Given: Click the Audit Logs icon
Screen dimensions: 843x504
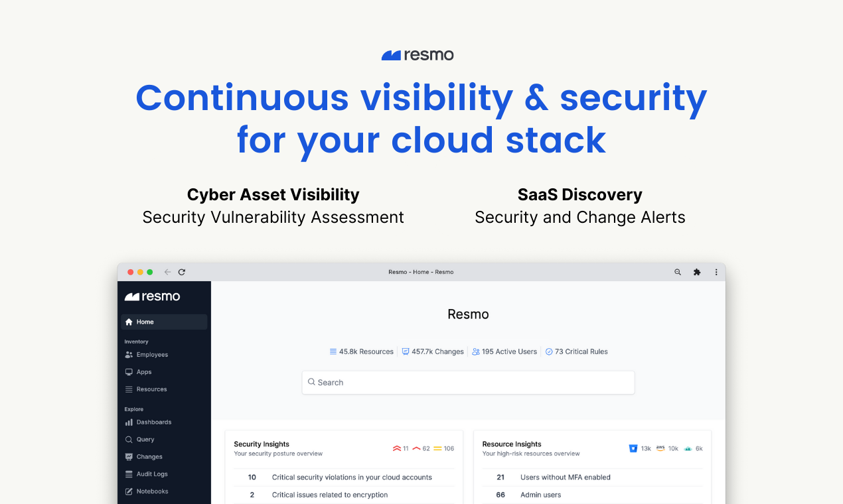Looking at the screenshot, I should tap(129, 474).
